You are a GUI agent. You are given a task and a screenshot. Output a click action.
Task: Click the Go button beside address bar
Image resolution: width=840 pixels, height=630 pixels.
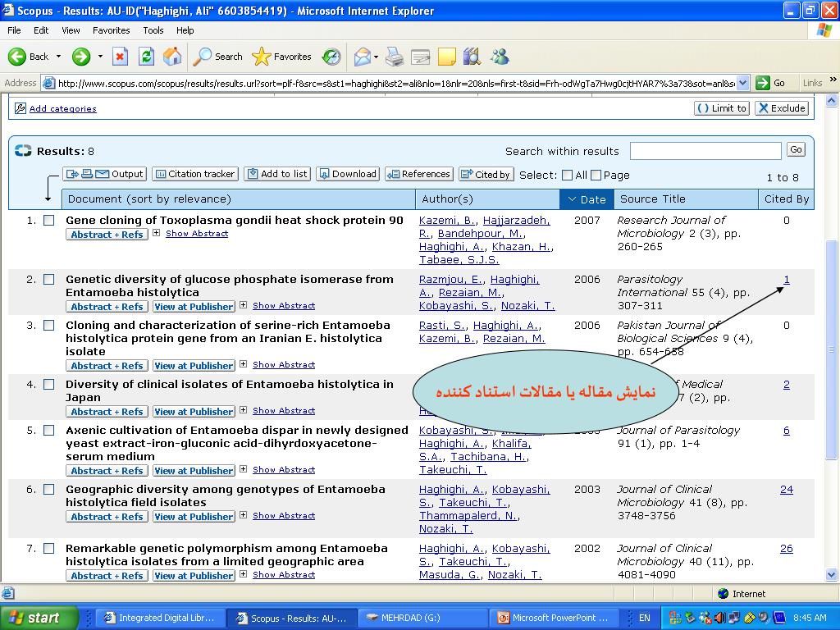(x=770, y=83)
